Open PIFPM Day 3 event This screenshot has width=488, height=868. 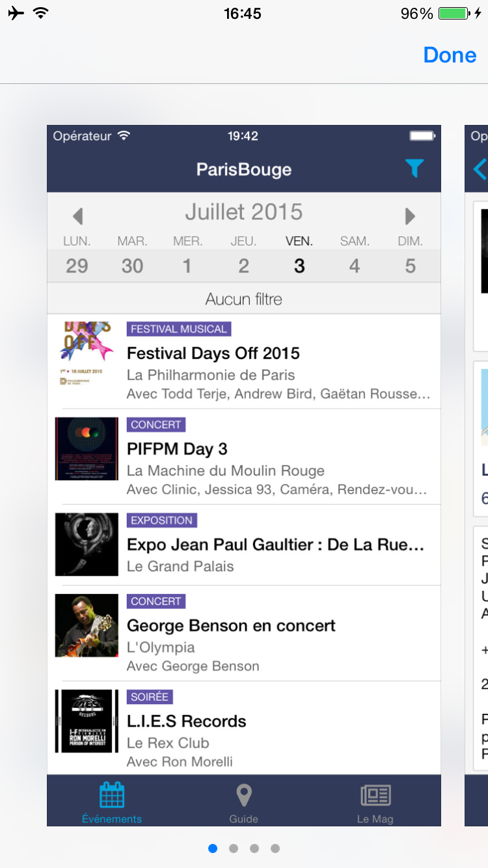[x=244, y=457]
